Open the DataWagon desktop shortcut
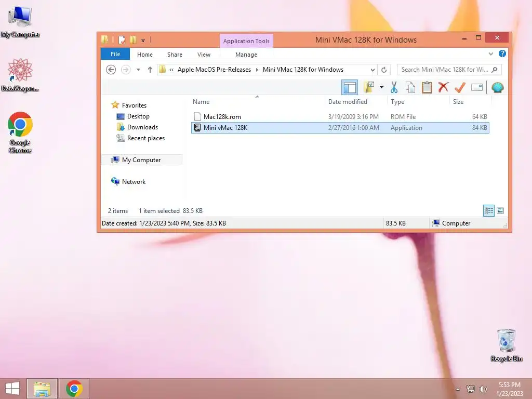The height and width of the screenshot is (399, 532). (20, 75)
